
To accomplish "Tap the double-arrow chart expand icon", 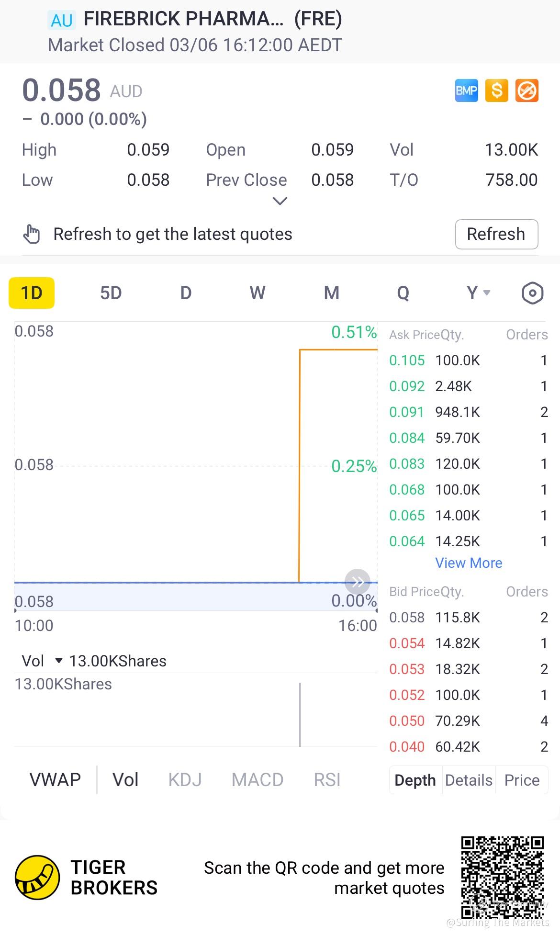I will (357, 582).
